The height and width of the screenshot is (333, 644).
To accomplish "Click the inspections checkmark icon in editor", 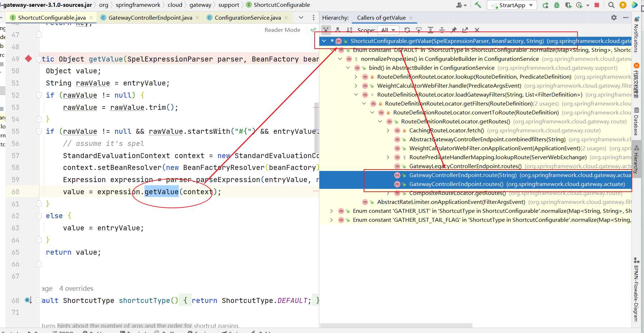I will (313, 30).
